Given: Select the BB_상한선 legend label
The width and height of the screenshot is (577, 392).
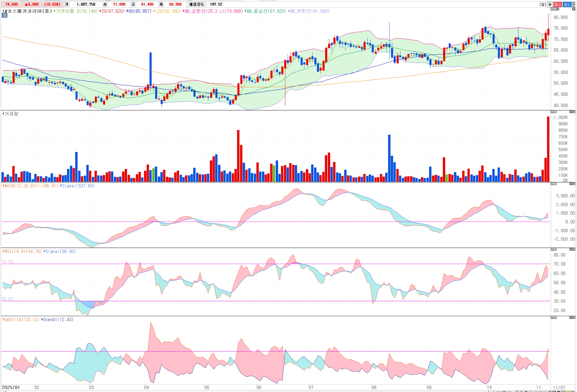Looking at the screenshot, I should tap(213, 11).
